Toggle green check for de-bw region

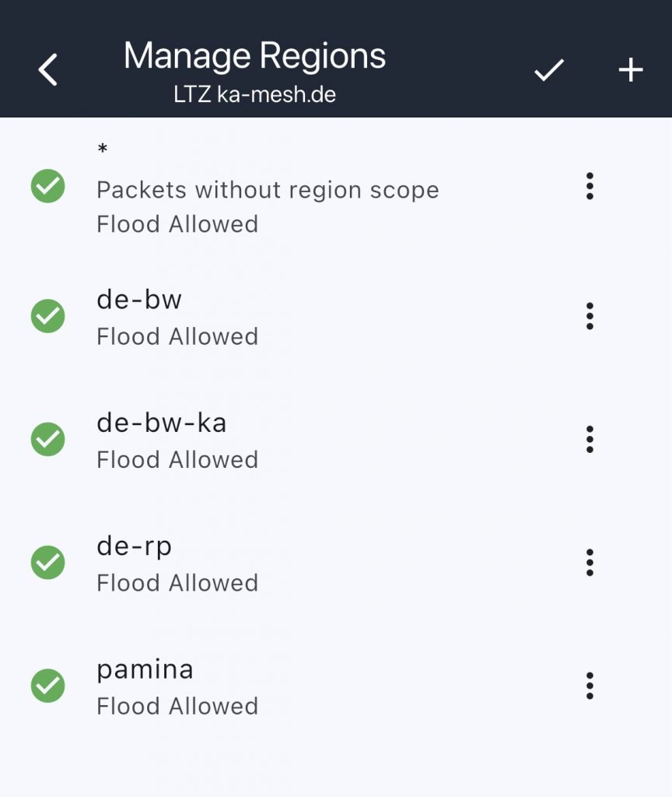click(48, 316)
